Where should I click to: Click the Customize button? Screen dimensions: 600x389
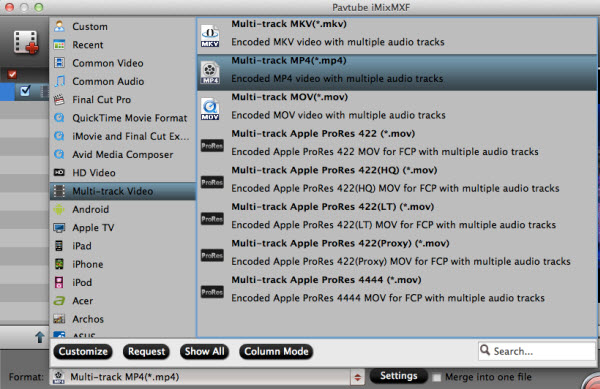tap(83, 352)
